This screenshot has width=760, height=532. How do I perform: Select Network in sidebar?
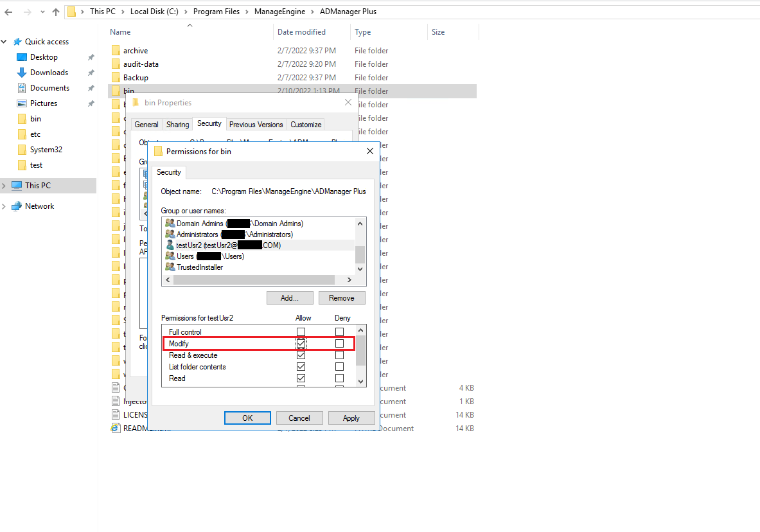point(39,206)
